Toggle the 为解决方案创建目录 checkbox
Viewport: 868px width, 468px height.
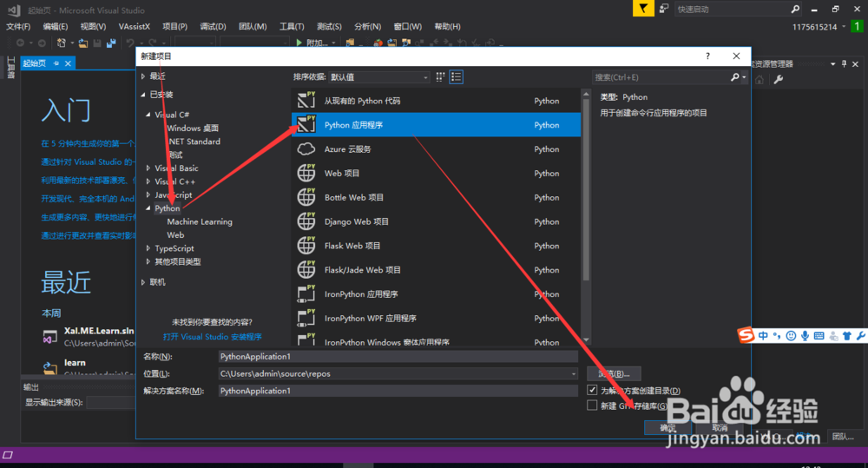point(592,390)
